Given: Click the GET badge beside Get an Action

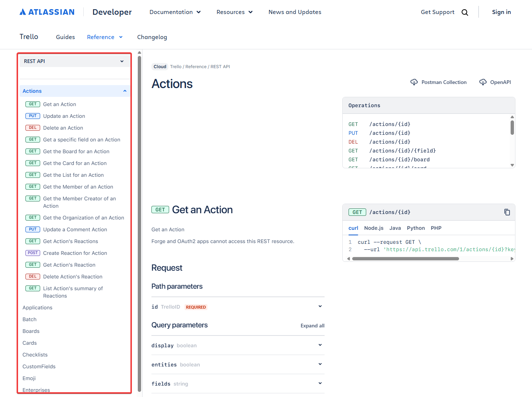Looking at the screenshot, I should 32,104.
